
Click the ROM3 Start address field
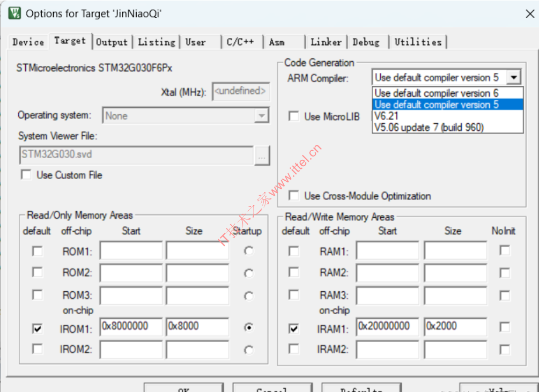[131, 295]
